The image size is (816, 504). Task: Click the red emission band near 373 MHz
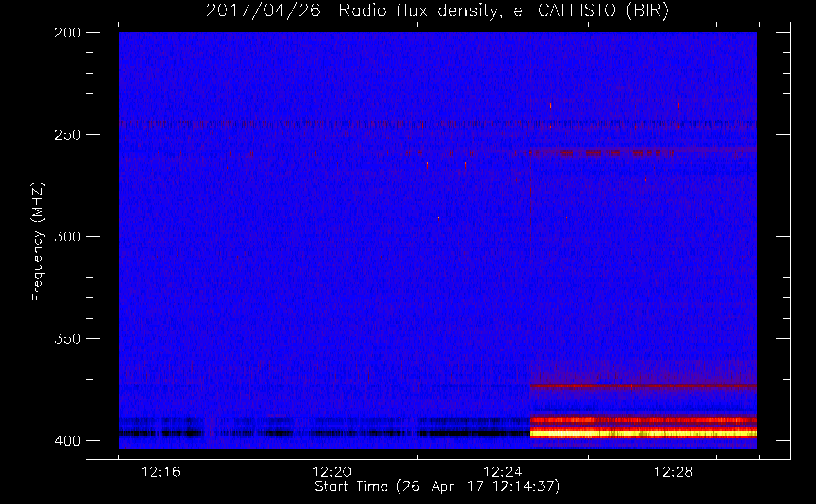click(x=644, y=386)
